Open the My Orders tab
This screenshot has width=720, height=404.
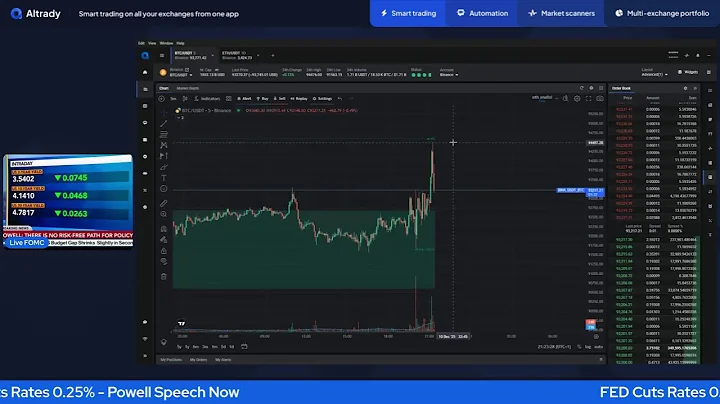pyautogui.click(x=198, y=360)
